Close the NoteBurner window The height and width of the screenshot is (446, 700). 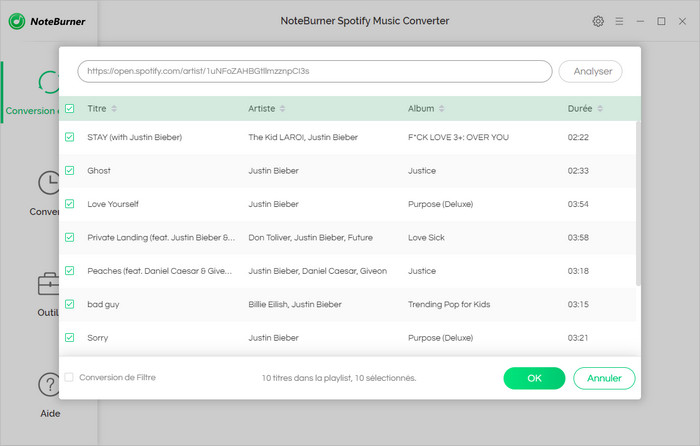[x=682, y=21]
